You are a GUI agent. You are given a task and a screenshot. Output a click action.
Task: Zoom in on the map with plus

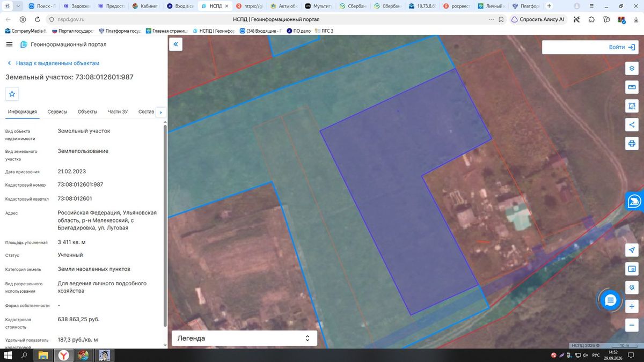632,306
